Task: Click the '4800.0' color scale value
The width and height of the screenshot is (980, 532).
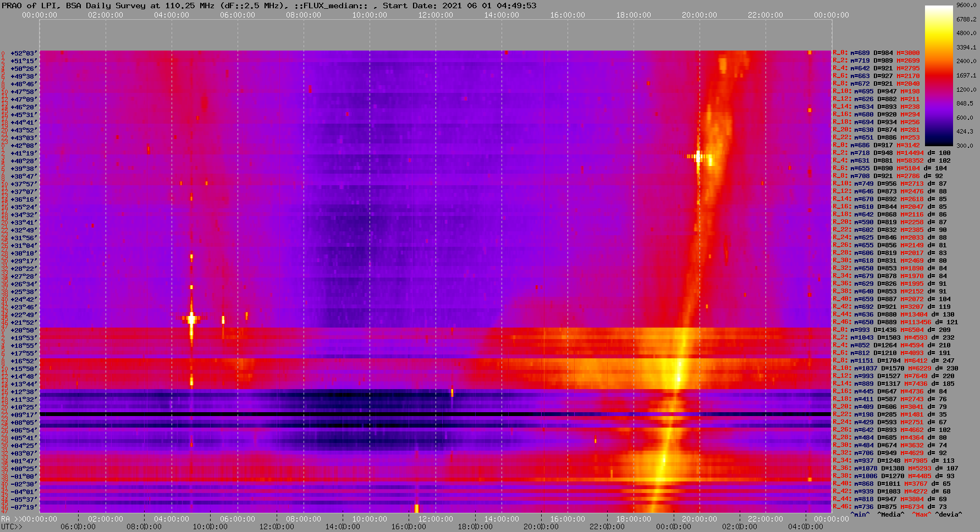Action: (966, 33)
